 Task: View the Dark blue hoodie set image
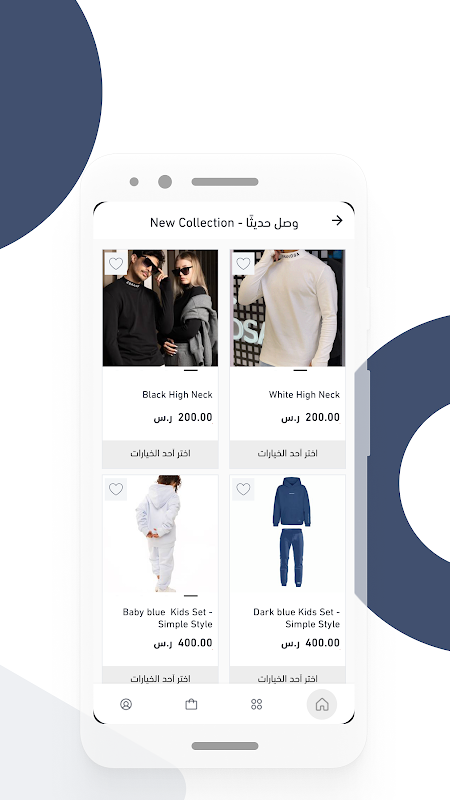tap(287, 534)
